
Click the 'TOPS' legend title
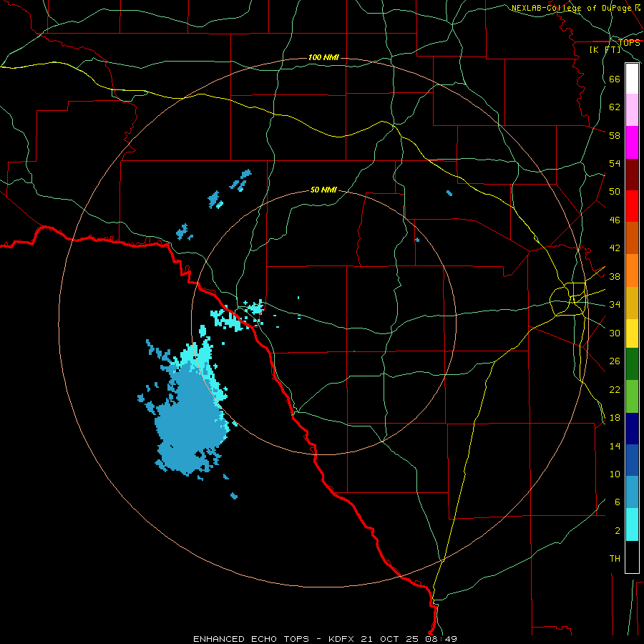pyautogui.click(x=630, y=43)
